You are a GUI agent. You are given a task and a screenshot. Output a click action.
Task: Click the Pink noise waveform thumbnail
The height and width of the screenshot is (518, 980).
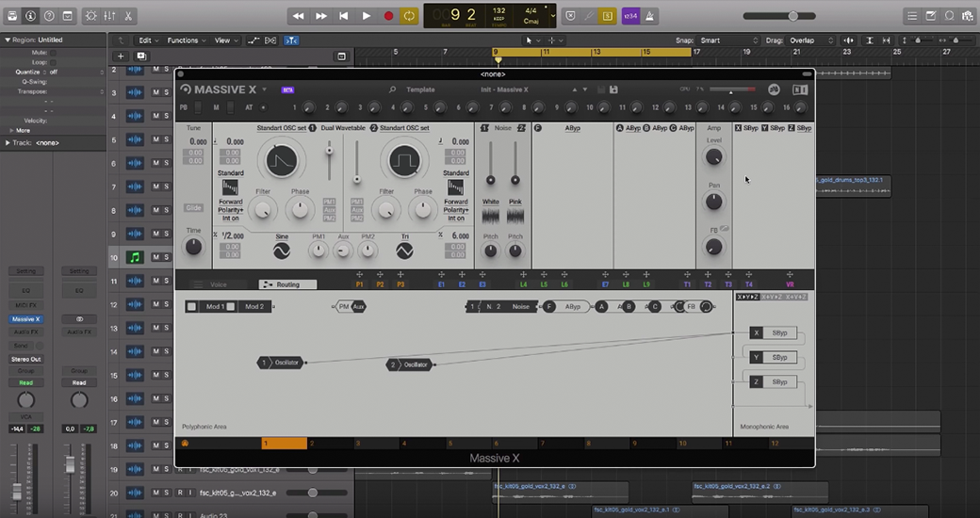pyautogui.click(x=515, y=216)
